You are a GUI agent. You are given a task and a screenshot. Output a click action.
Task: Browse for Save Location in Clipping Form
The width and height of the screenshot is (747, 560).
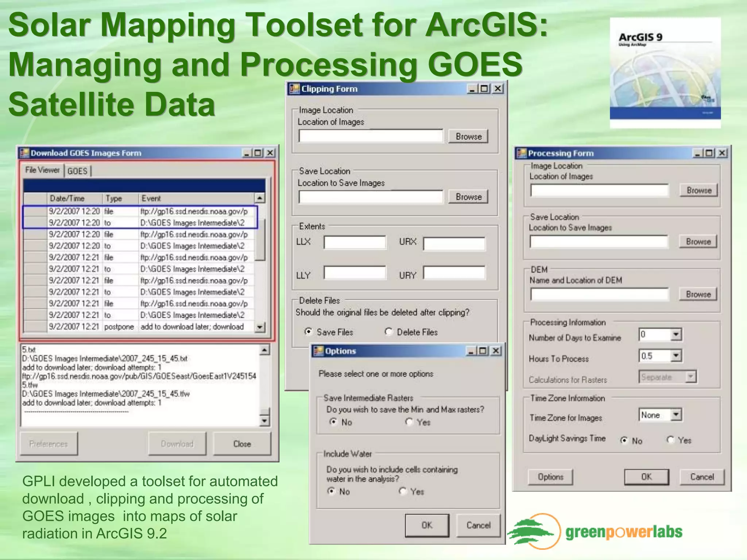coord(468,197)
